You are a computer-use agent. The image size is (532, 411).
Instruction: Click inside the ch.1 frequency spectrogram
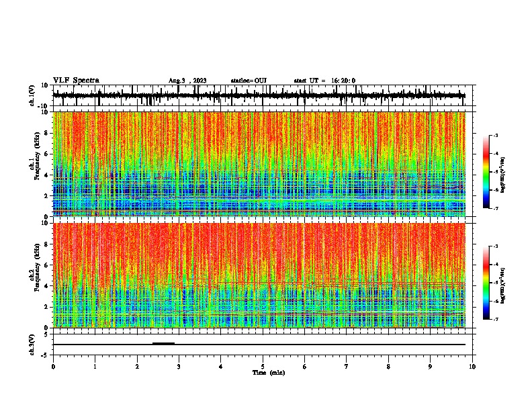[x=259, y=164]
